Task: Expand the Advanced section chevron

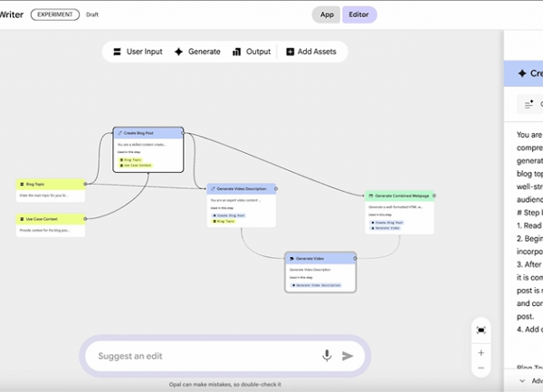Action: pos(522,381)
